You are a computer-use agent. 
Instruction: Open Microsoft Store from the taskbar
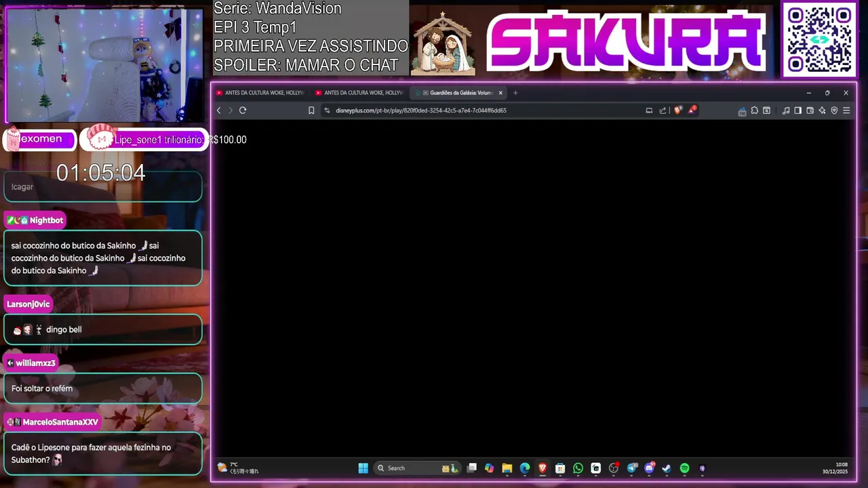(560, 468)
